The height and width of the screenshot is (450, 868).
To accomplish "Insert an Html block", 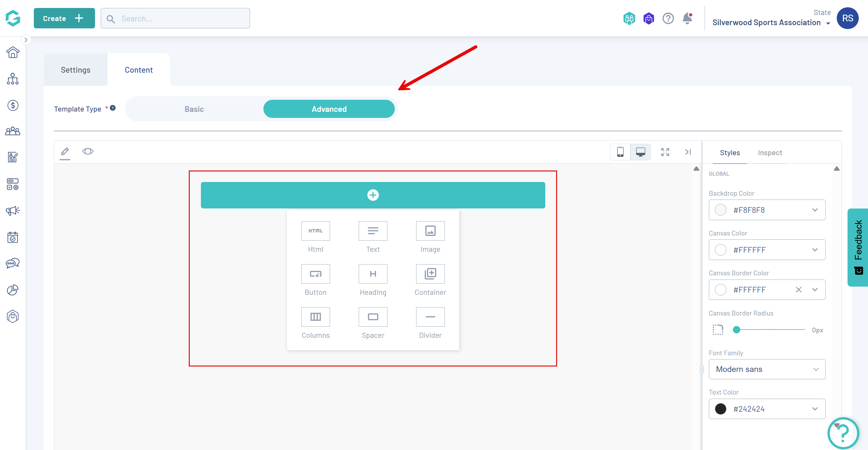I will pos(315,231).
